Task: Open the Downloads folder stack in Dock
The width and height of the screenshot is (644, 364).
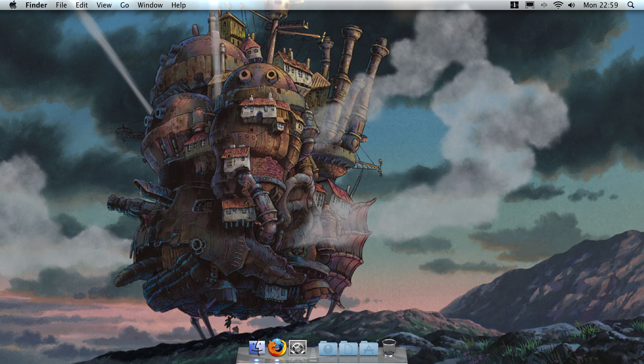Action: pyautogui.click(x=328, y=348)
